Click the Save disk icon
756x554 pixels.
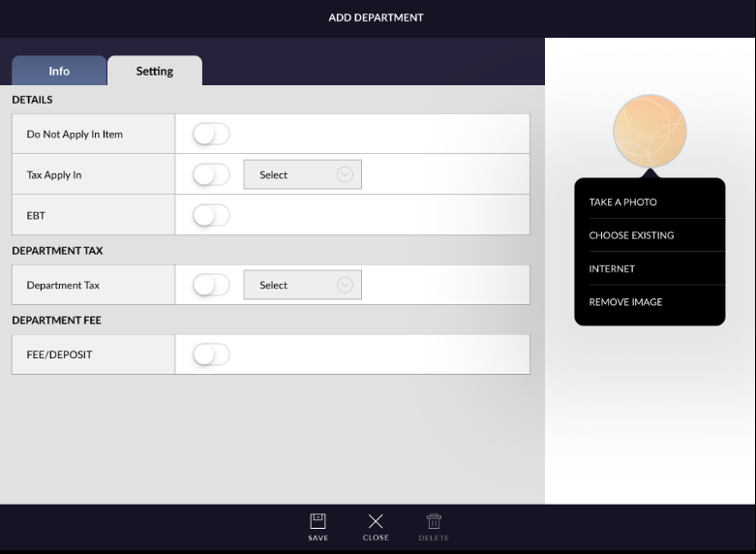coord(318,521)
